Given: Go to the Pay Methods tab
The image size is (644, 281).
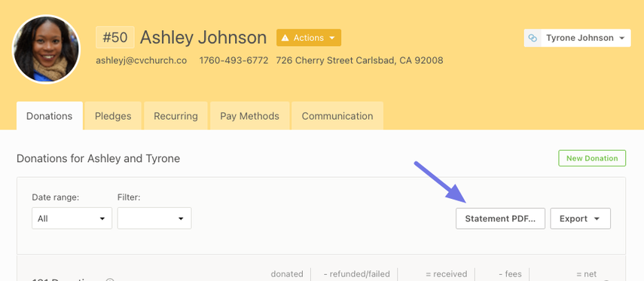Looking at the screenshot, I should [250, 116].
